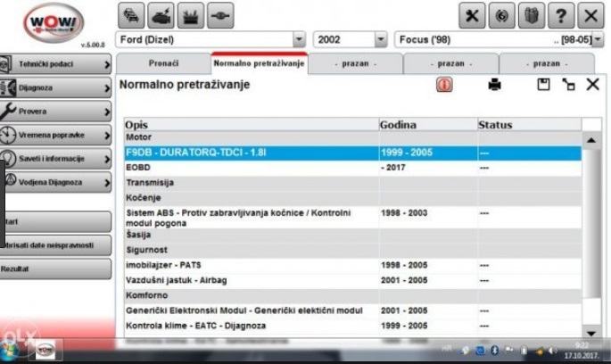Click the connector plug icon in top toolbar
Viewport: 611px width, 364px height.
[220, 15]
